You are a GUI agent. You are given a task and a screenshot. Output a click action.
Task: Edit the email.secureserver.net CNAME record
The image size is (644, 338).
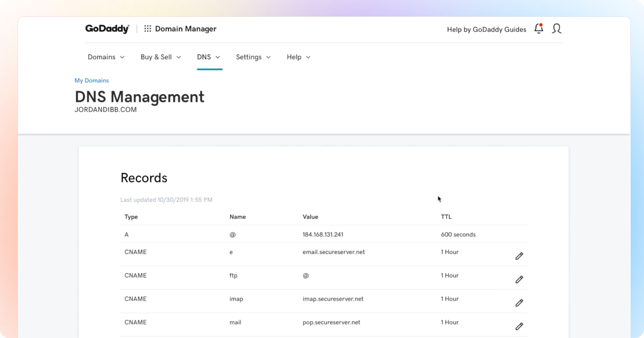519,256
